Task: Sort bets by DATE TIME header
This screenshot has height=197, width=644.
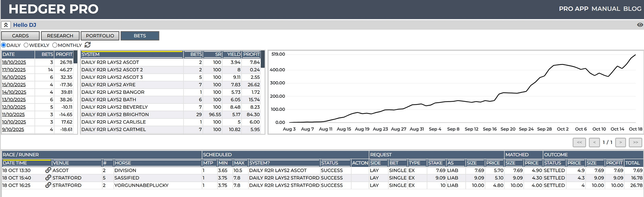Action: [x=27, y=163]
